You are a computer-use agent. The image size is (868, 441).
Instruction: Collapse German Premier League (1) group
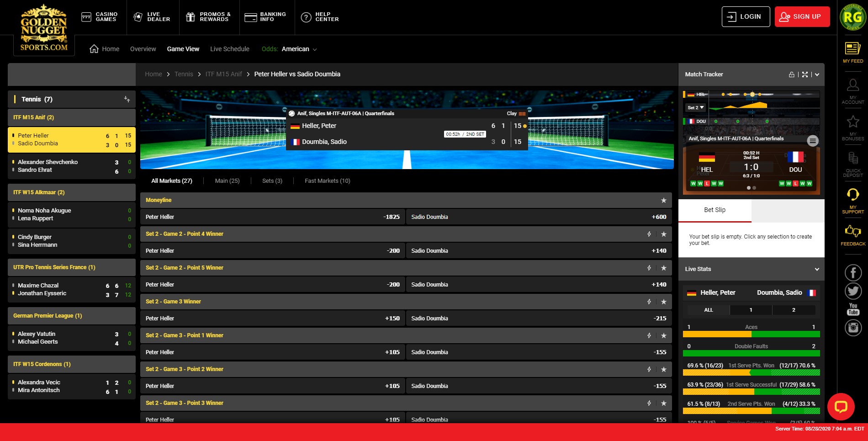(72, 316)
